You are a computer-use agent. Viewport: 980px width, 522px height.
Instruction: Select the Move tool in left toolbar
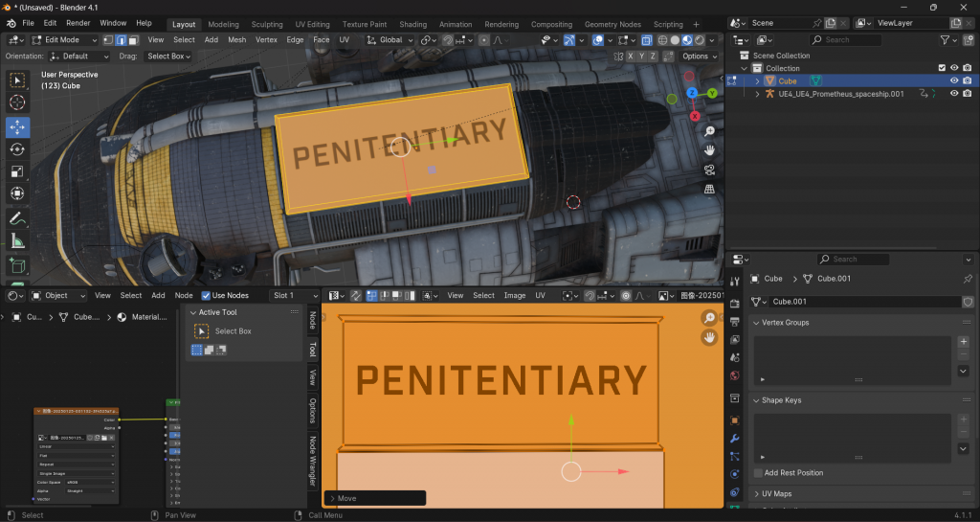coord(17,126)
